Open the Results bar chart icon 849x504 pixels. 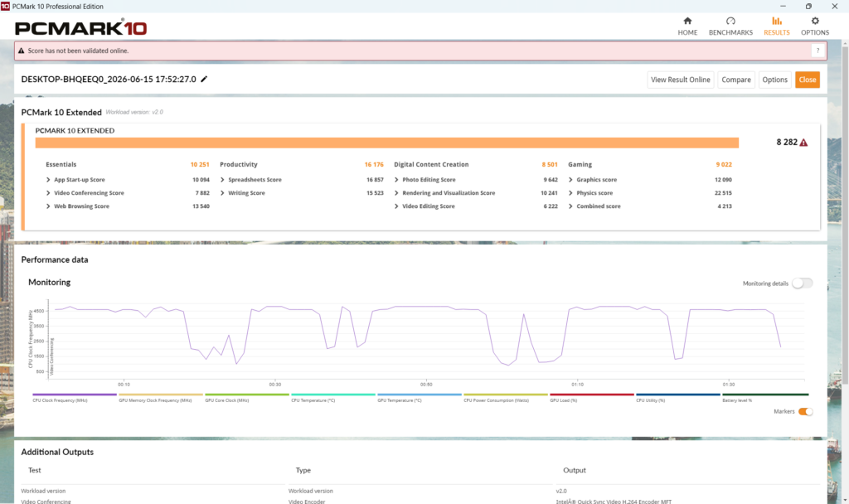click(776, 21)
